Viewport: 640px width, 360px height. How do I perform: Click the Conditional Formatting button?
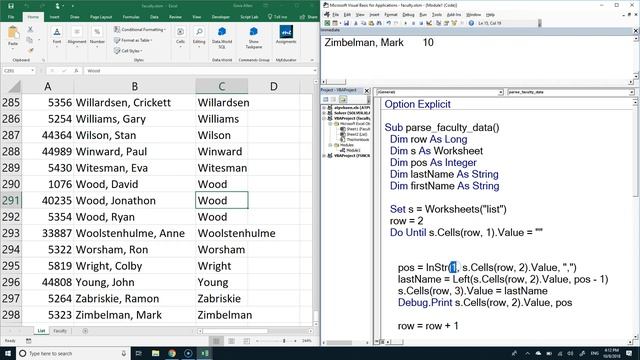tap(140, 29)
